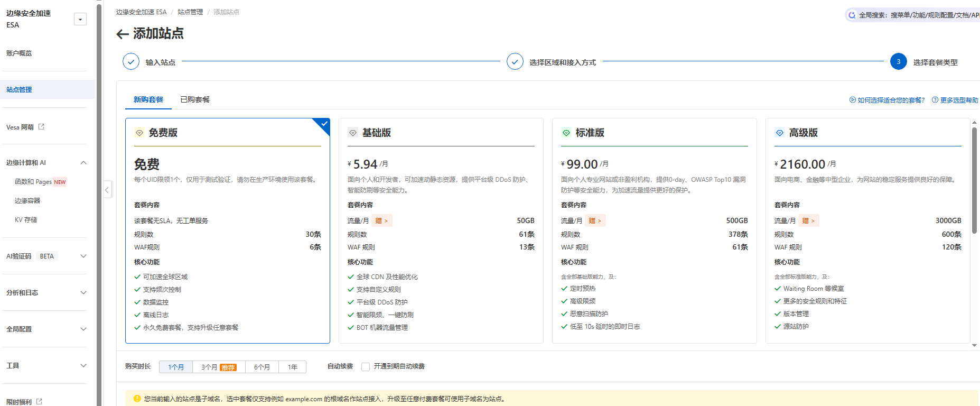Screen dimensions: 980x406
Task: Collapse the sidebar with the handle arrow
Action: (107, 189)
